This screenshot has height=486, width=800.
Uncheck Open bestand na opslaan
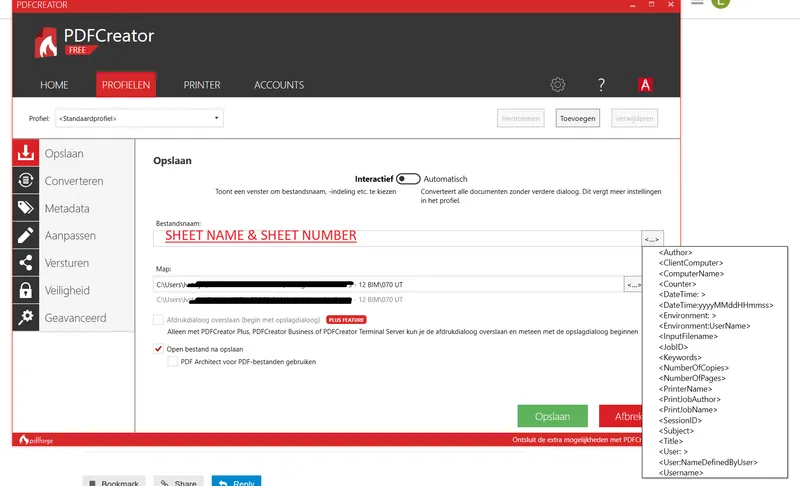158,349
